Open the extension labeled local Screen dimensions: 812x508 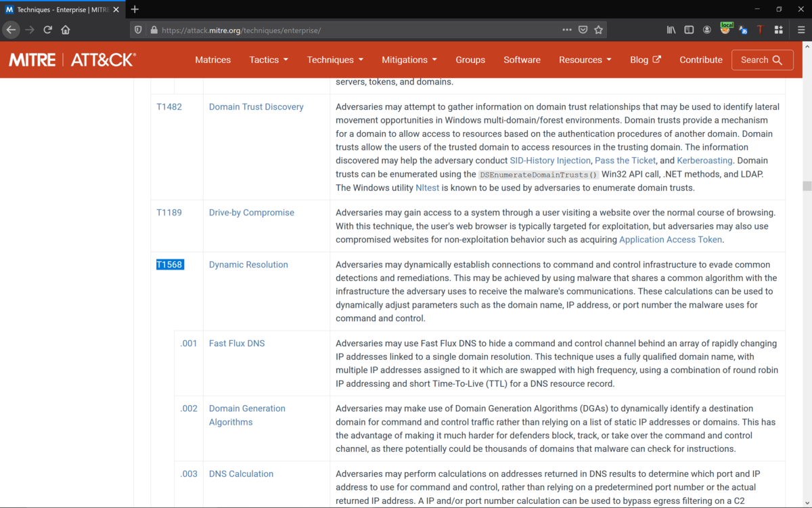tap(726, 28)
